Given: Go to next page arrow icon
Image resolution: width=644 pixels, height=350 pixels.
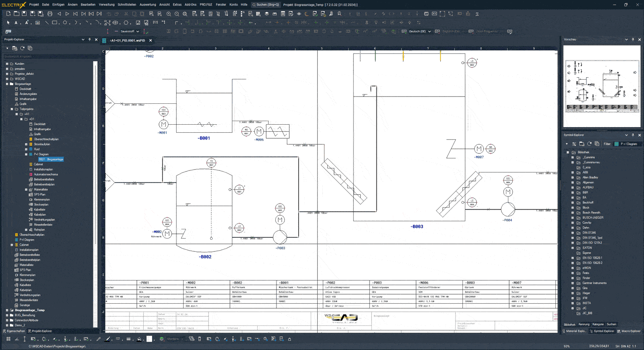Looking at the screenshot, I should (67, 14).
